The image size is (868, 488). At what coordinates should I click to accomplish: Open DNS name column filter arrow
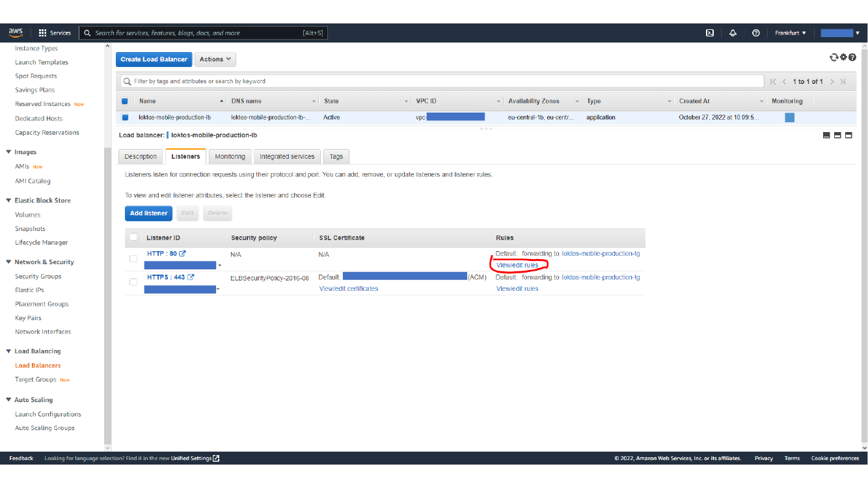(314, 102)
